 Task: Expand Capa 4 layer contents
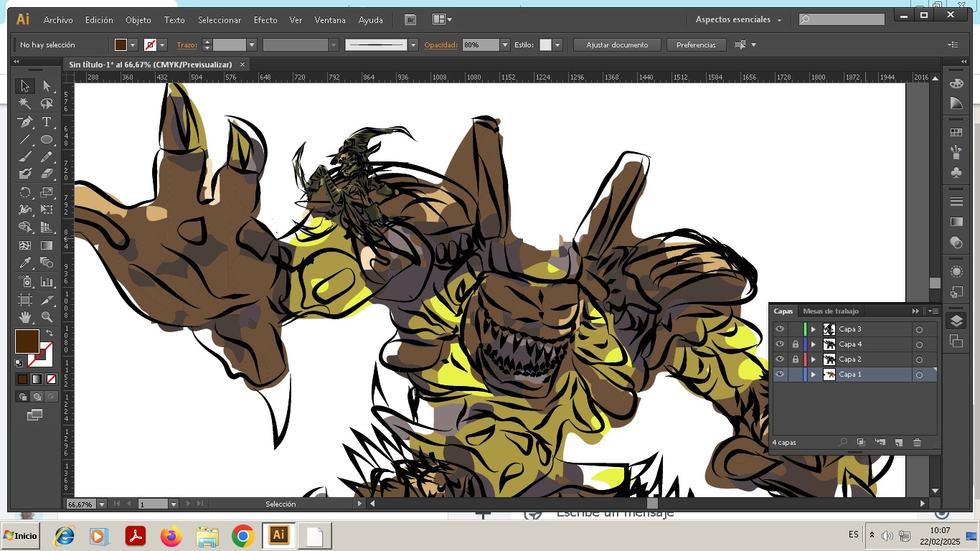tap(813, 344)
